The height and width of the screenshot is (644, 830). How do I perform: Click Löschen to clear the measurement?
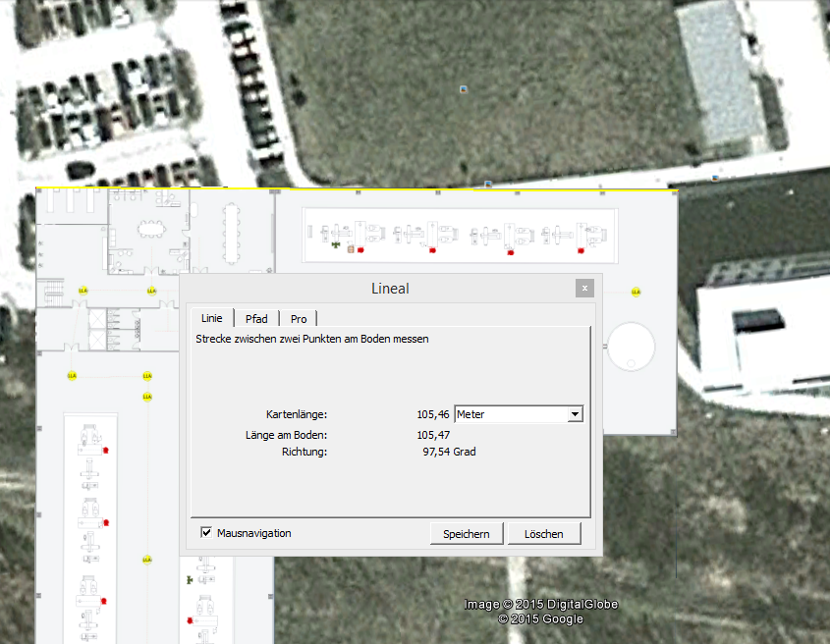pyautogui.click(x=543, y=534)
